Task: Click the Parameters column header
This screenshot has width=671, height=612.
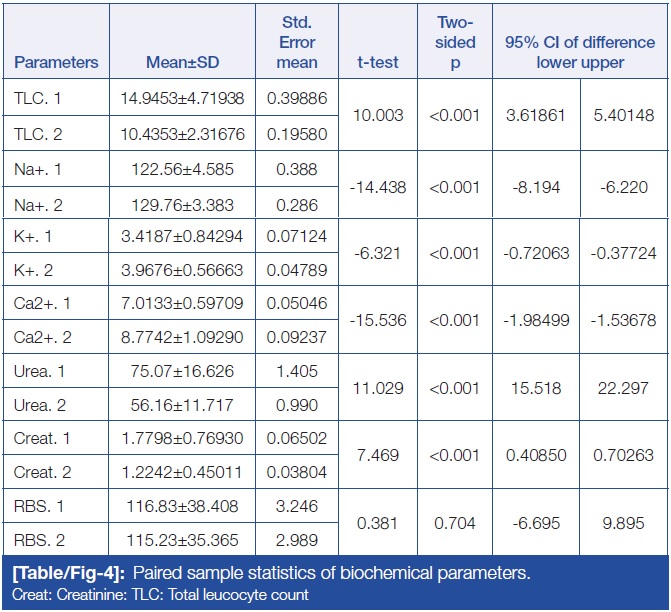Action: point(56,62)
